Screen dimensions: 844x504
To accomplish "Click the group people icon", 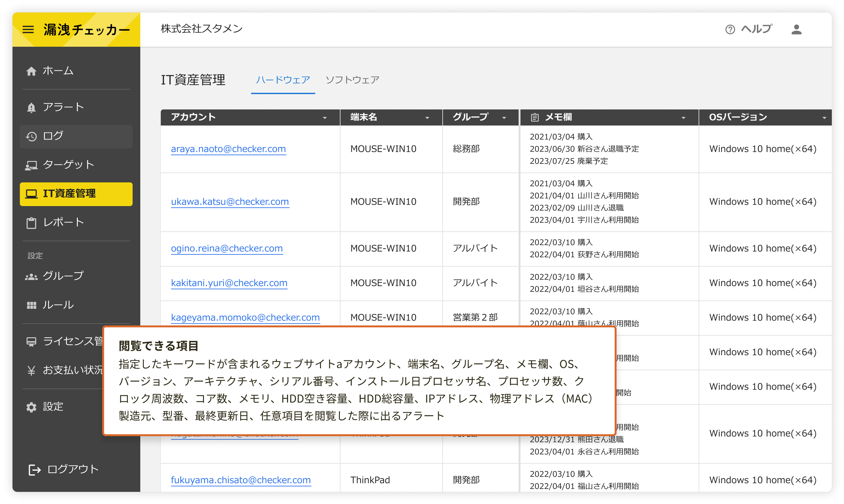I will coord(31,276).
